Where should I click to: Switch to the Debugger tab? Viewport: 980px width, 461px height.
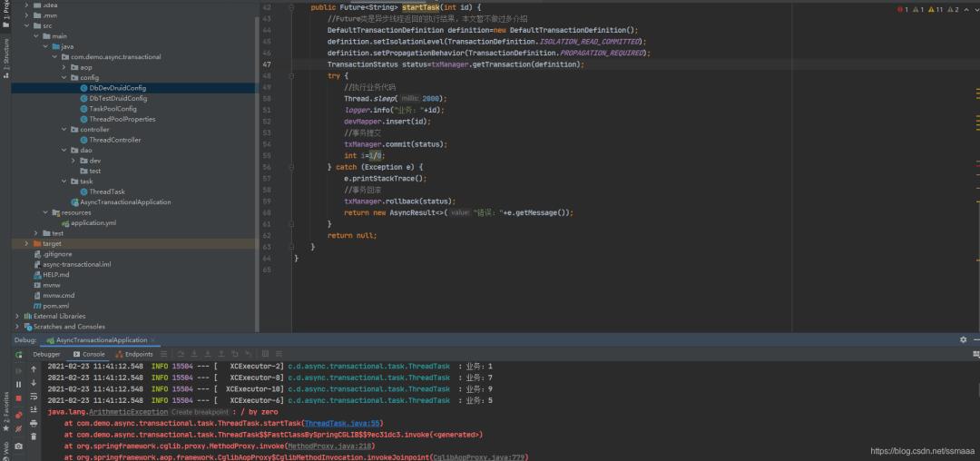click(x=46, y=354)
